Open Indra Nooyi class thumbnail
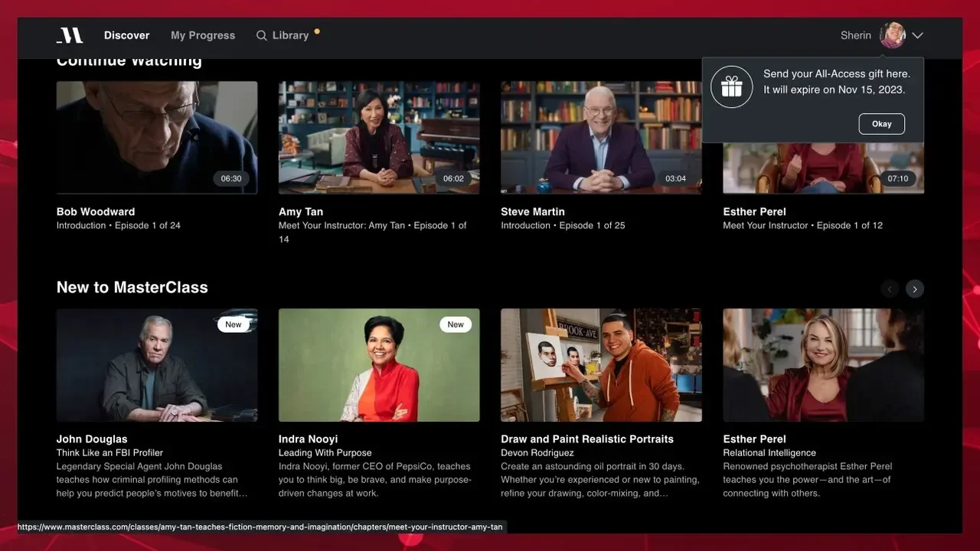 (x=379, y=365)
